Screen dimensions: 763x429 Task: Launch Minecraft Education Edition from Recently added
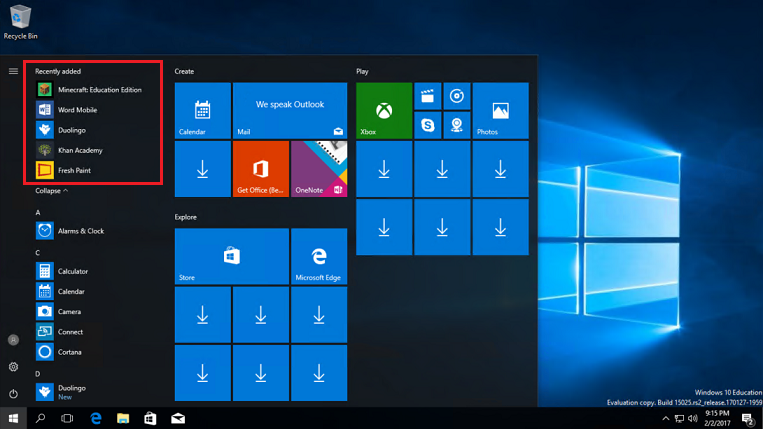pyautogui.click(x=98, y=90)
